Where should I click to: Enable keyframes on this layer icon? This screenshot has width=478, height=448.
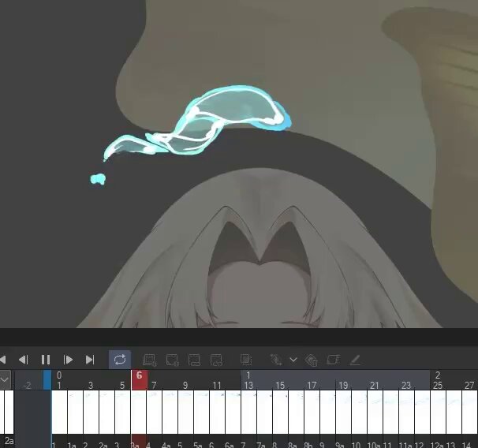(333, 360)
